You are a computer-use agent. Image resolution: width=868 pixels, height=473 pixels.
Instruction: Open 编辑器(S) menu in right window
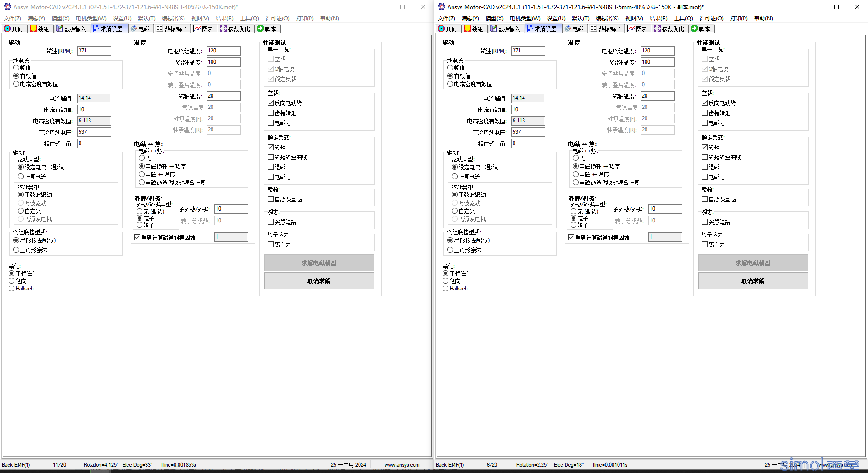pos(607,19)
